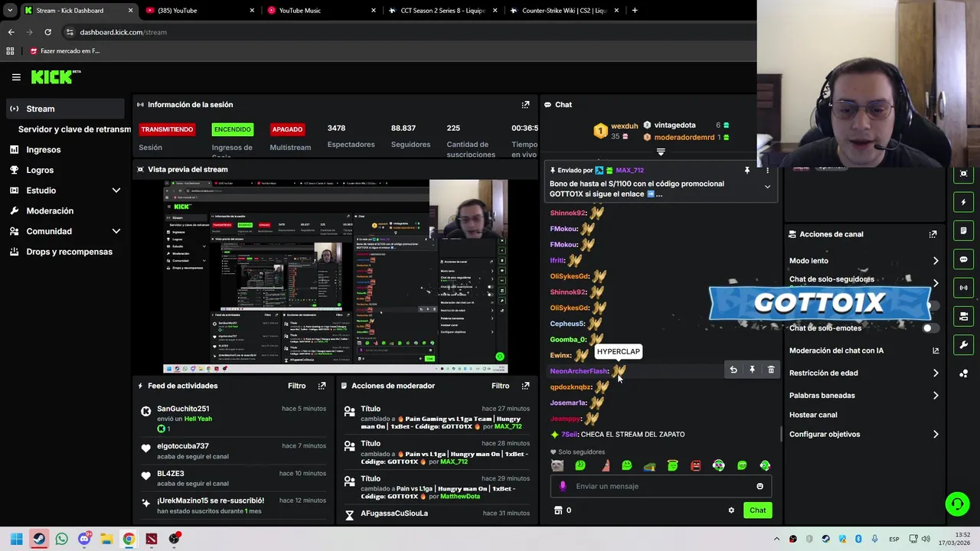Reply to NeonArcherFlash's message
This screenshot has height=551, width=980.
[x=733, y=370]
